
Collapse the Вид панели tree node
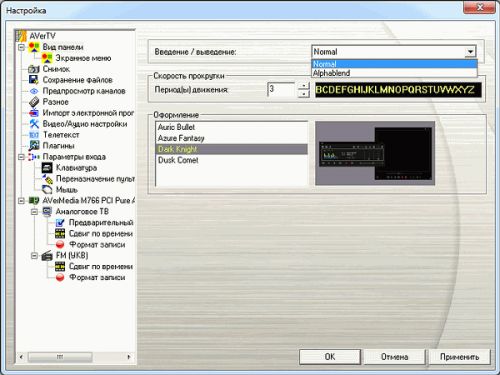(21, 47)
